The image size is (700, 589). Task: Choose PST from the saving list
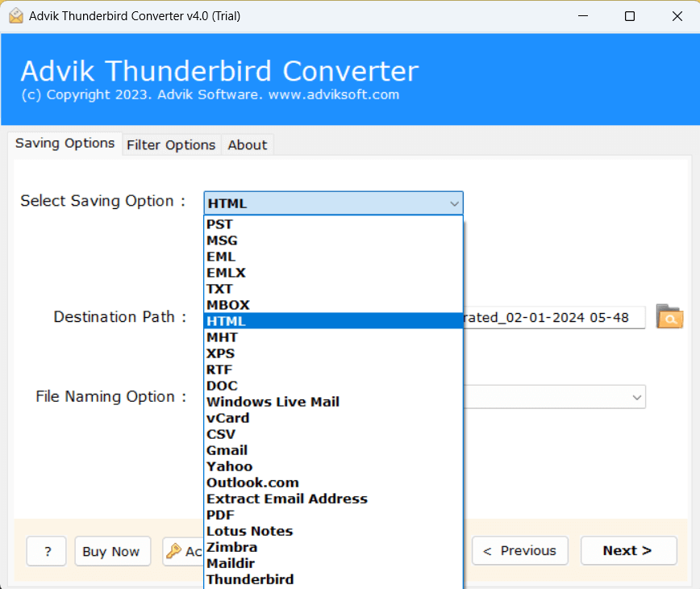pos(334,224)
